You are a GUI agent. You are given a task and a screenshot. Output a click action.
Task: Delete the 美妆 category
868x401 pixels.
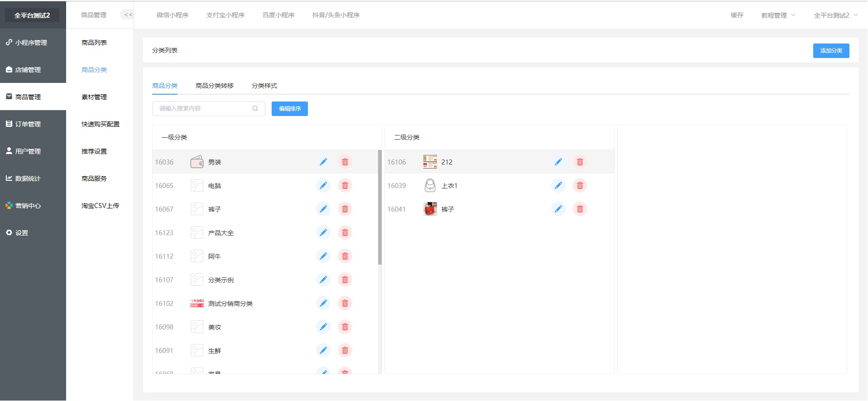click(345, 327)
